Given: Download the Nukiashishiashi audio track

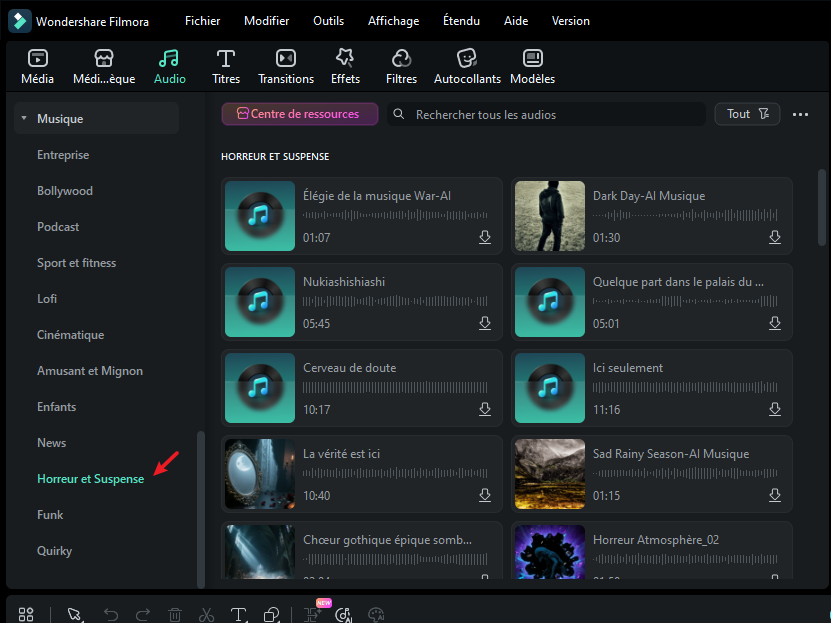Looking at the screenshot, I should pos(485,324).
